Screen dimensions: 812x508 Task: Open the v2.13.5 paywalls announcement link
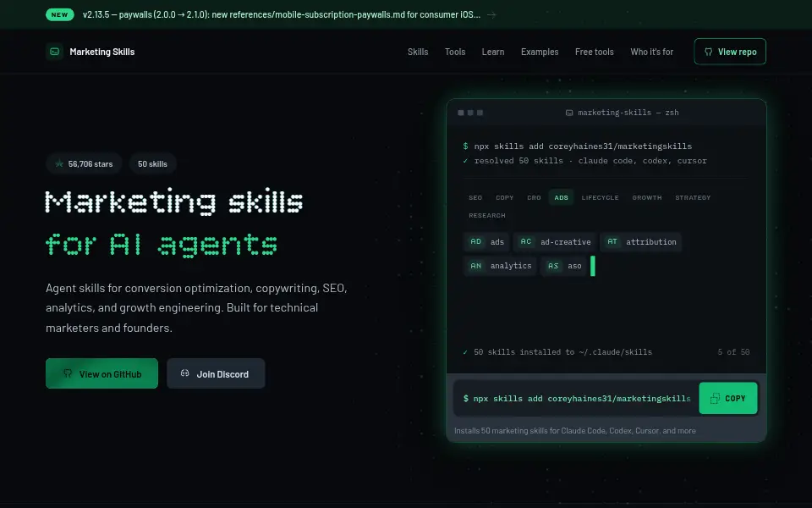[x=282, y=14]
